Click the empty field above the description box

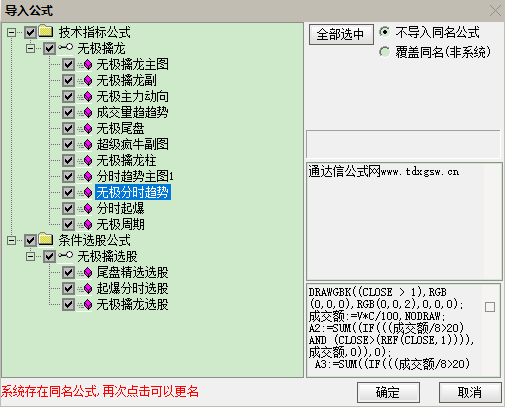click(x=403, y=144)
